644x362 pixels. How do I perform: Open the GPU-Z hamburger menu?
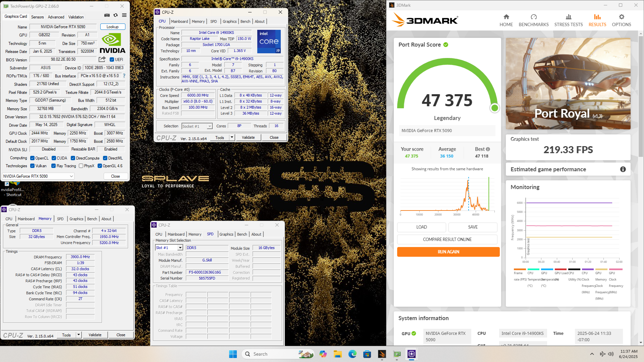tap(124, 15)
